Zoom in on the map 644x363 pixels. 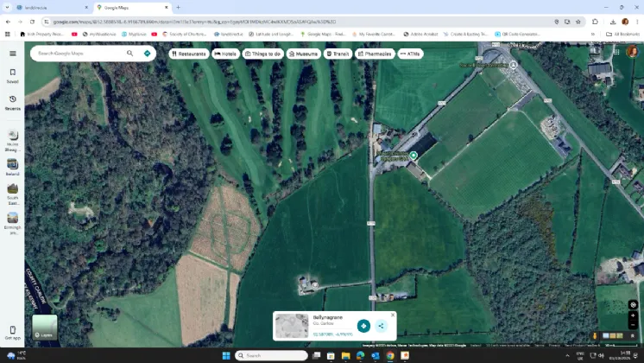pyautogui.click(x=633, y=315)
